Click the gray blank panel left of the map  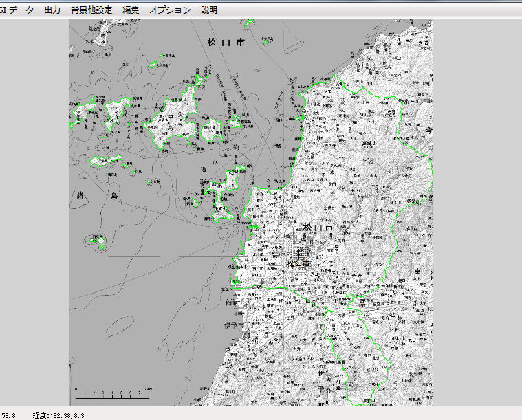click(34, 206)
